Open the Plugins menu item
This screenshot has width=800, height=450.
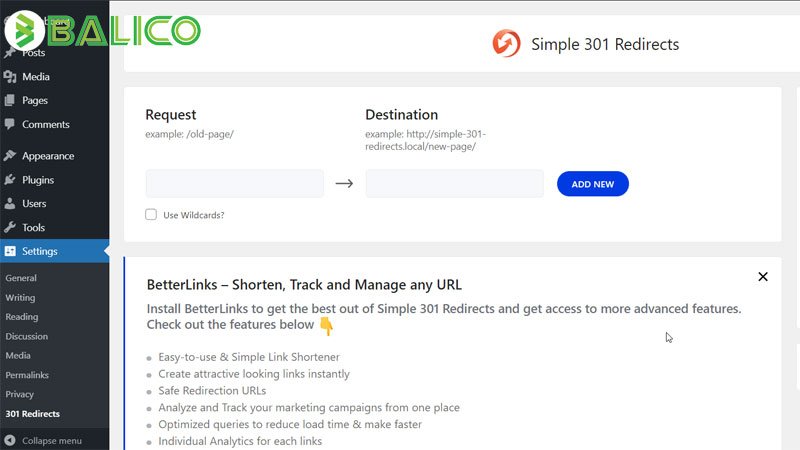[38, 180]
